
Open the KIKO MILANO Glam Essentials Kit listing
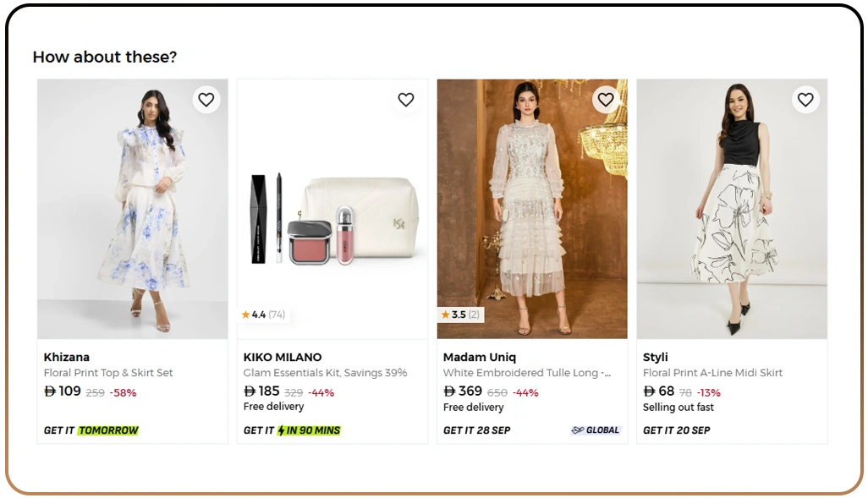click(324, 372)
